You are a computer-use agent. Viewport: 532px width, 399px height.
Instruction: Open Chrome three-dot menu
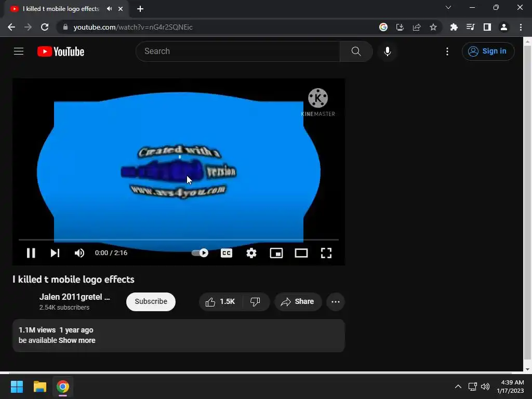[x=521, y=27]
